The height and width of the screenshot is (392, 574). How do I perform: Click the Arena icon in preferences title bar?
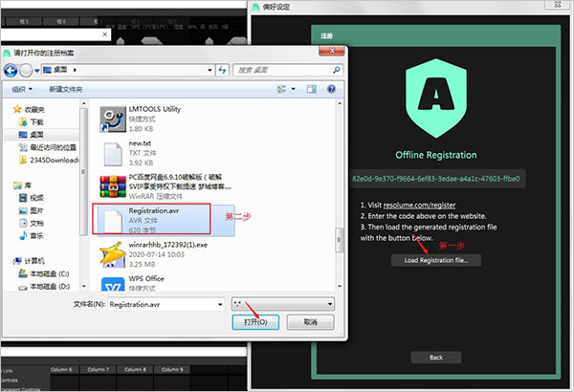(255, 7)
